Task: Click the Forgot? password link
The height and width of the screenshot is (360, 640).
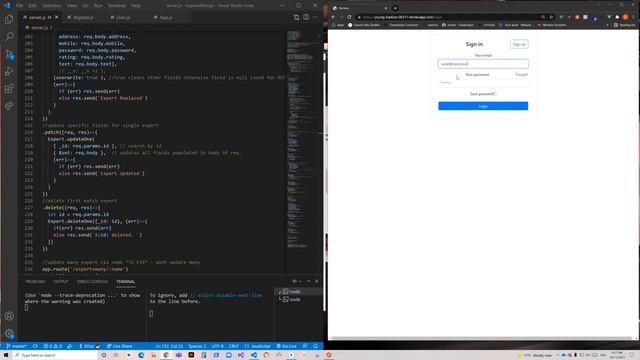Action: pos(522,75)
